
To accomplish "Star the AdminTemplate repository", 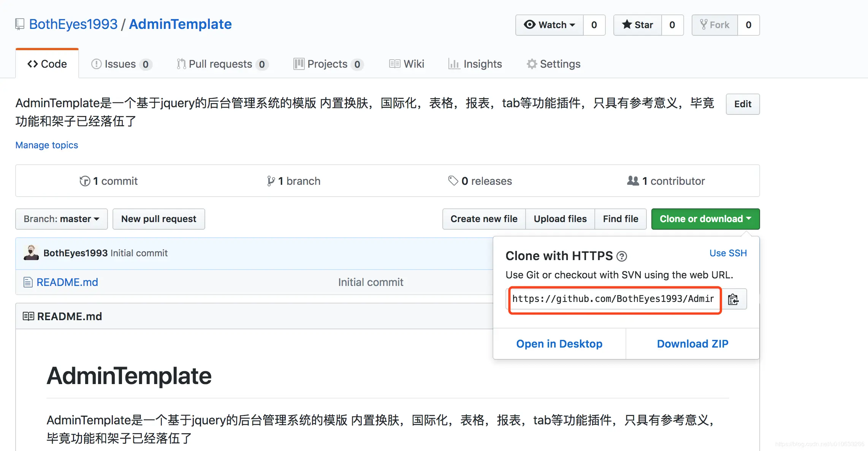I will point(638,25).
